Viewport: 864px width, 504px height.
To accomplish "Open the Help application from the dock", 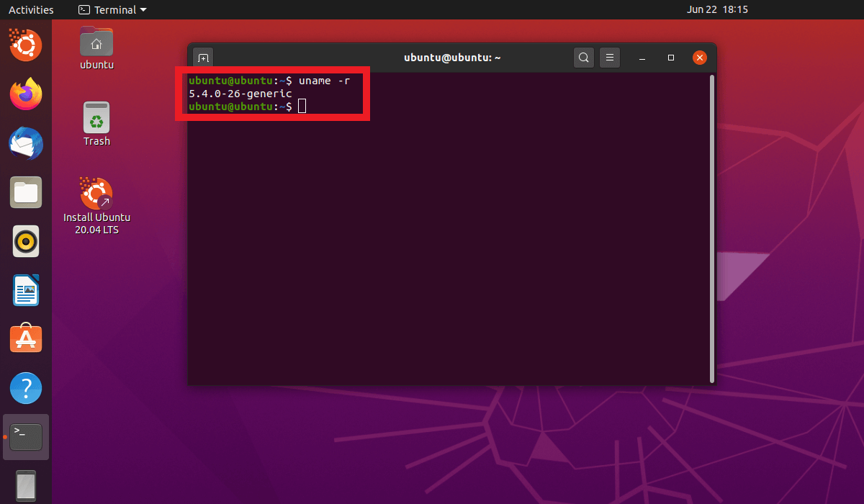I will pos(26,387).
